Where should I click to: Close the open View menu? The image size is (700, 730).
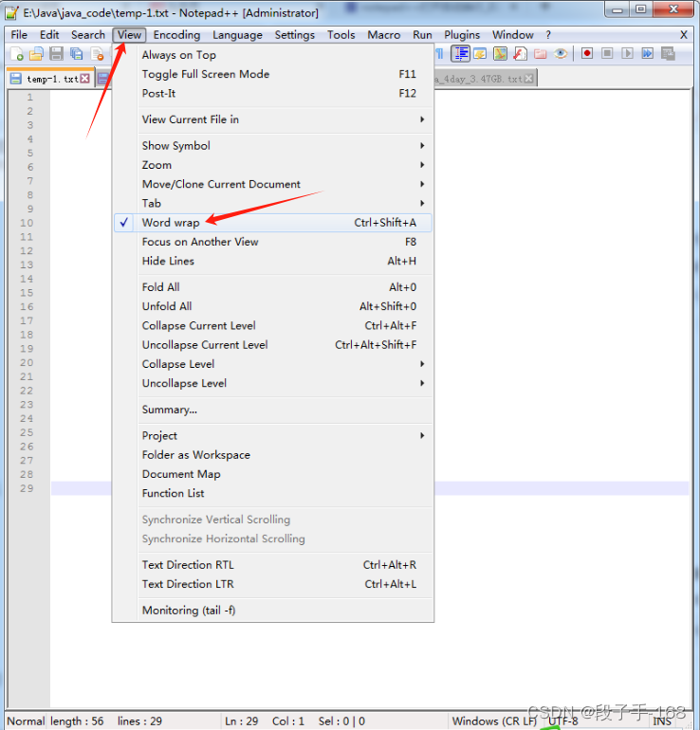[x=129, y=35]
